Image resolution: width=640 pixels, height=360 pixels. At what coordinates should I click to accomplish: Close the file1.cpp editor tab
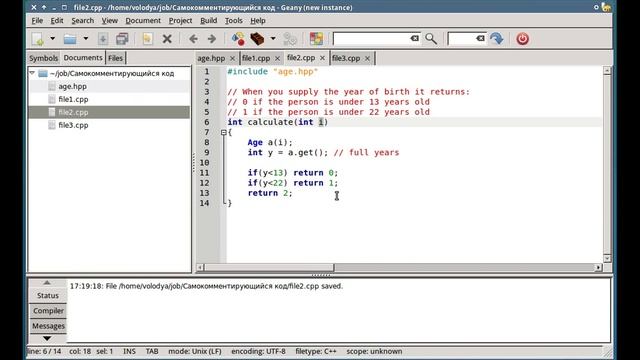[278, 59]
